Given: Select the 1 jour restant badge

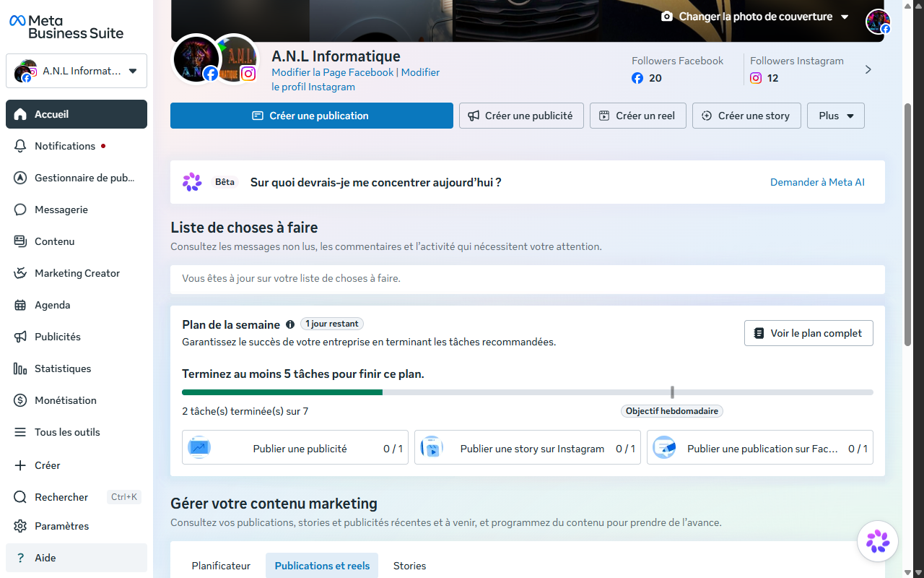Looking at the screenshot, I should click(332, 324).
